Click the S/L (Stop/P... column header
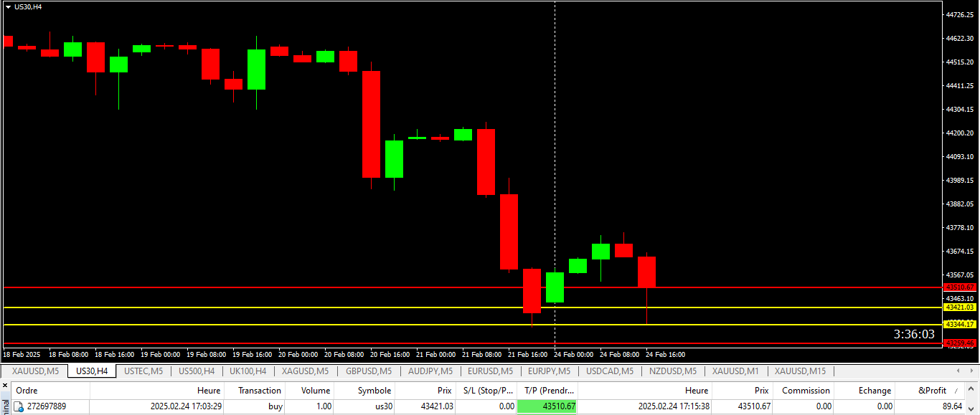Image resolution: width=980 pixels, height=415 pixels. pos(486,391)
